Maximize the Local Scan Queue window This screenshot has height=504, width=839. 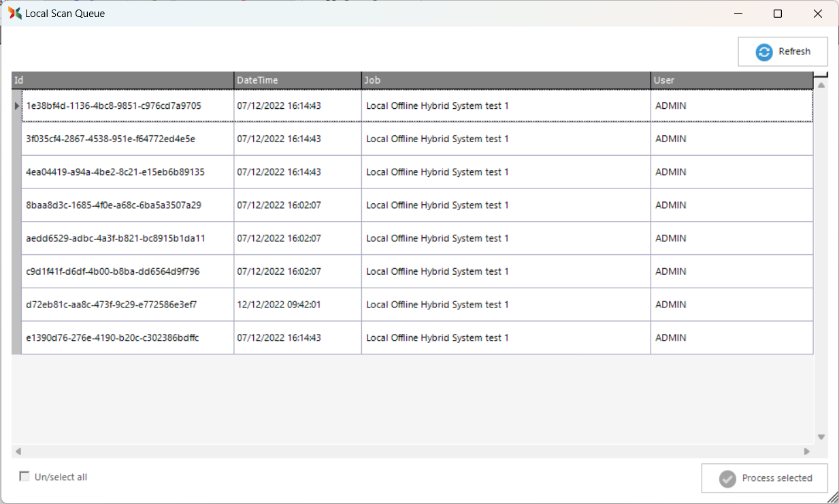click(778, 14)
